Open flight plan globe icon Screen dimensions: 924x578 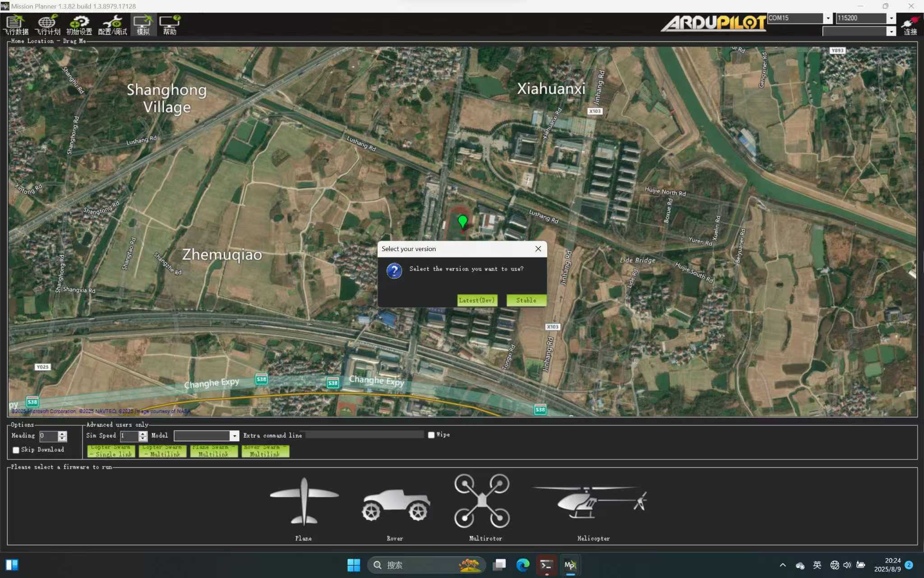(47, 24)
